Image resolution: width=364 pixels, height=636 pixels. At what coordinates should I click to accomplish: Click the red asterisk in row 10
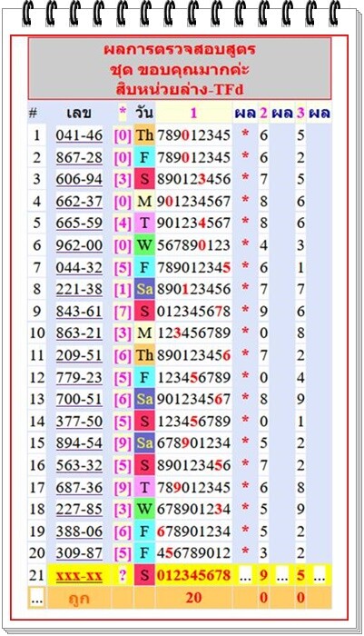coord(245,333)
